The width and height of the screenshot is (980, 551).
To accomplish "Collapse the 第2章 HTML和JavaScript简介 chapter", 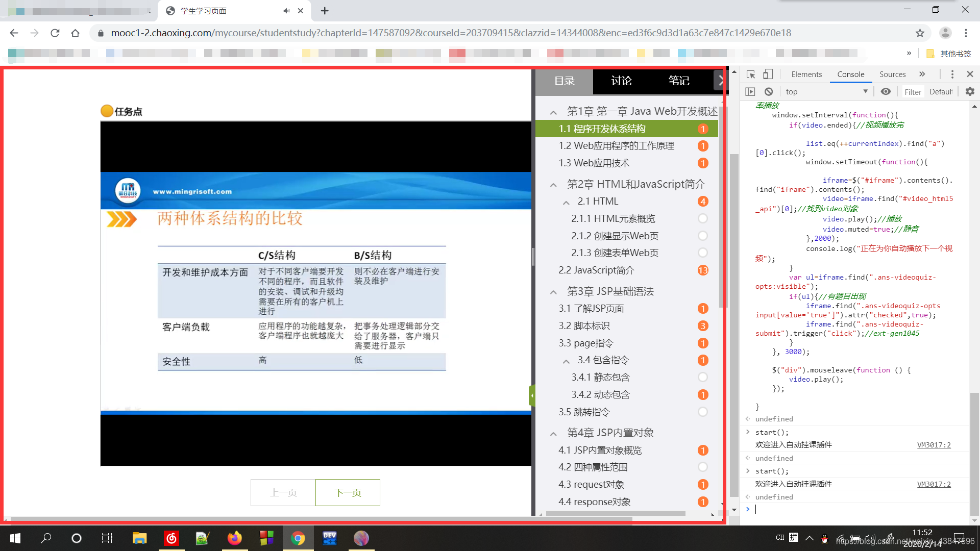I will (x=553, y=185).
